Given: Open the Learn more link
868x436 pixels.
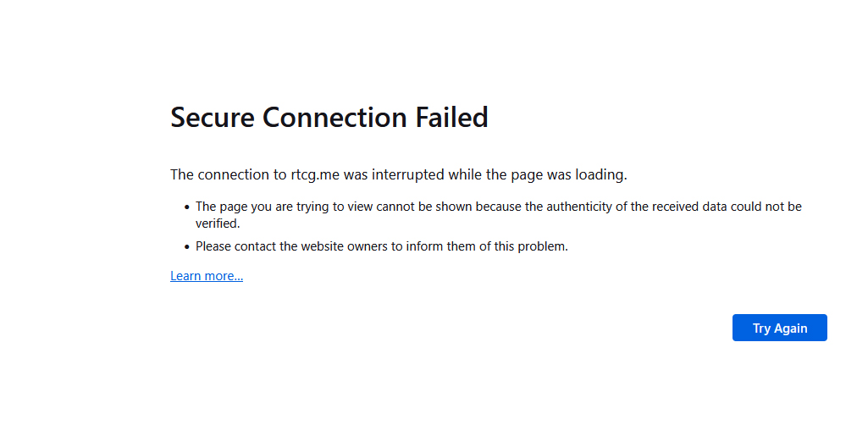Looking at the screenshot, I should (207, 276).
